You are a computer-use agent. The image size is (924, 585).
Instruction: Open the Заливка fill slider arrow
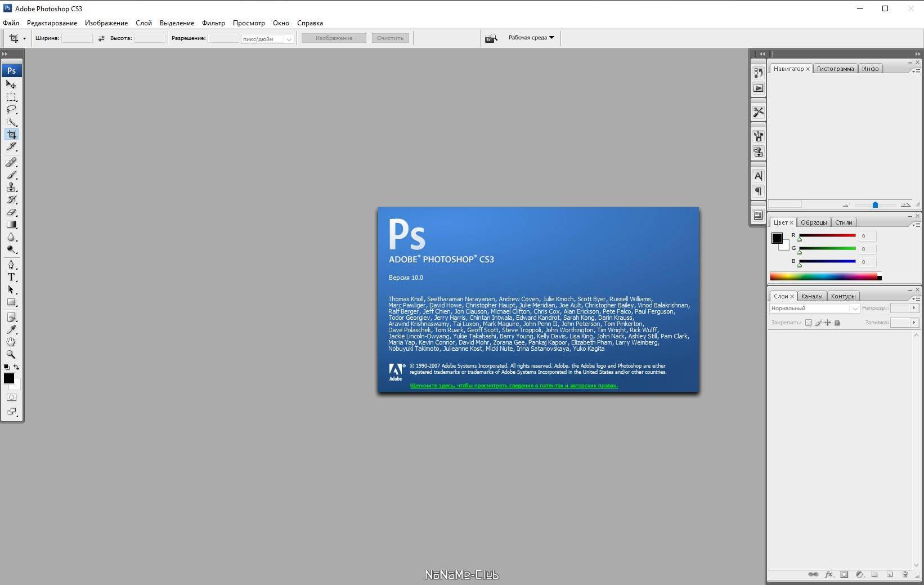click(x=914, y=323)
